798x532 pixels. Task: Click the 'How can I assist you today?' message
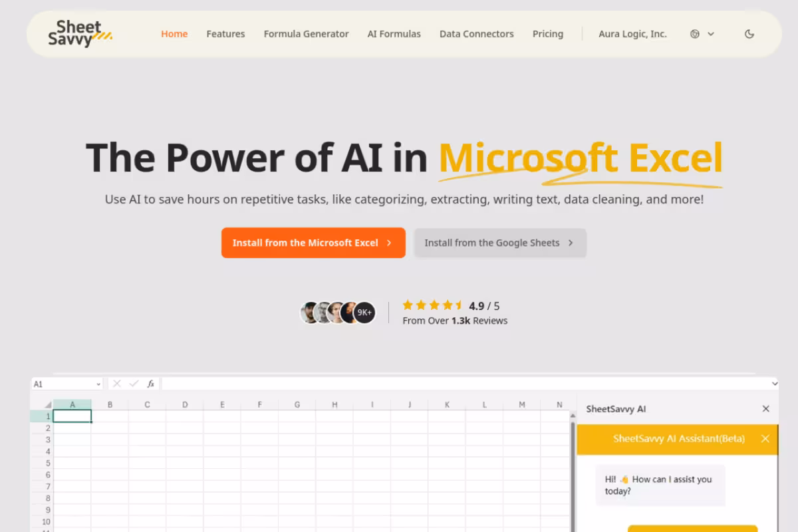pyautogui.click(x=660, y=485)
